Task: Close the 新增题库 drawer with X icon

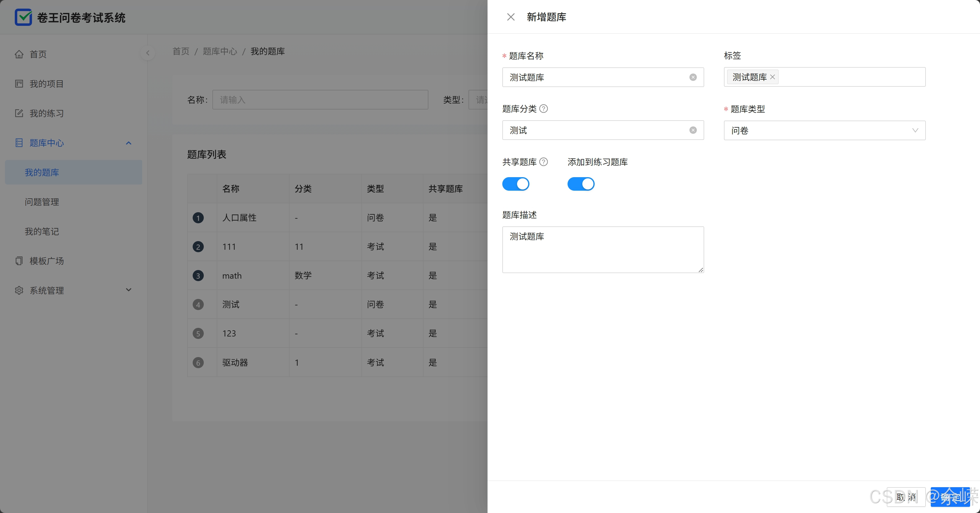Action: pyautogui.click(x=511, y=17)
